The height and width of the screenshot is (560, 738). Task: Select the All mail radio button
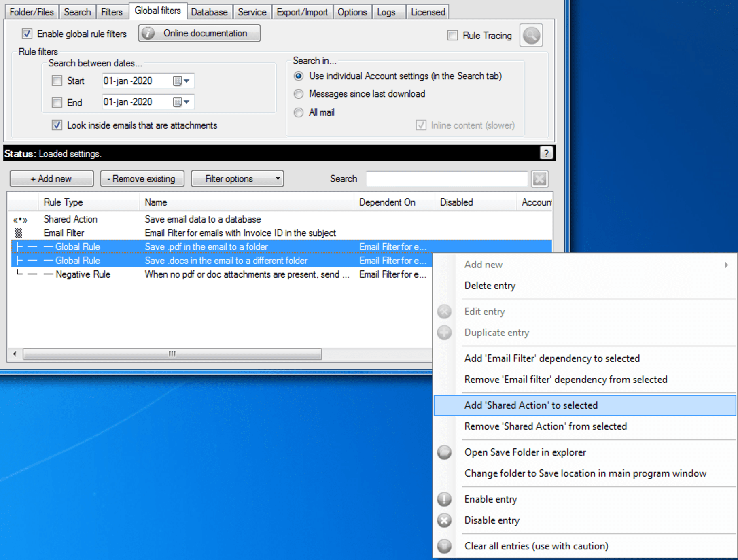[x=299, y=112]
